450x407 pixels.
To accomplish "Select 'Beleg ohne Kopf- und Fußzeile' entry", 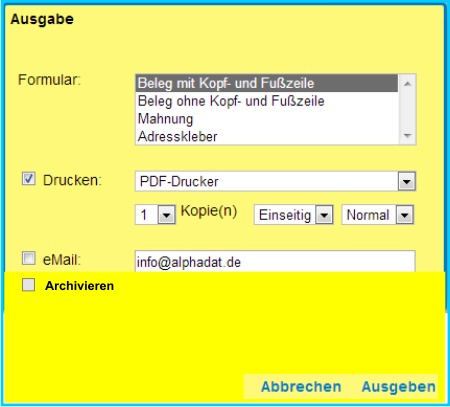I will 266,101.
